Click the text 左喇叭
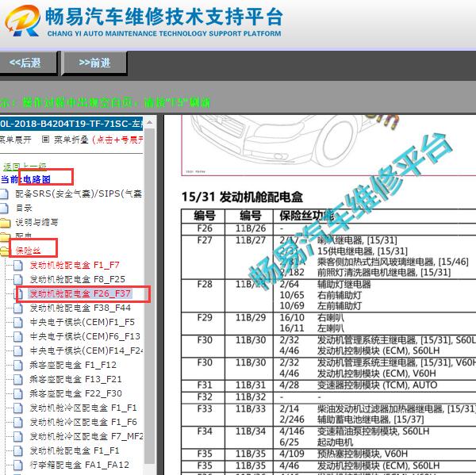The width and height of the screenshot is (476, 475). pyautogui.click(x=331, y=328)
